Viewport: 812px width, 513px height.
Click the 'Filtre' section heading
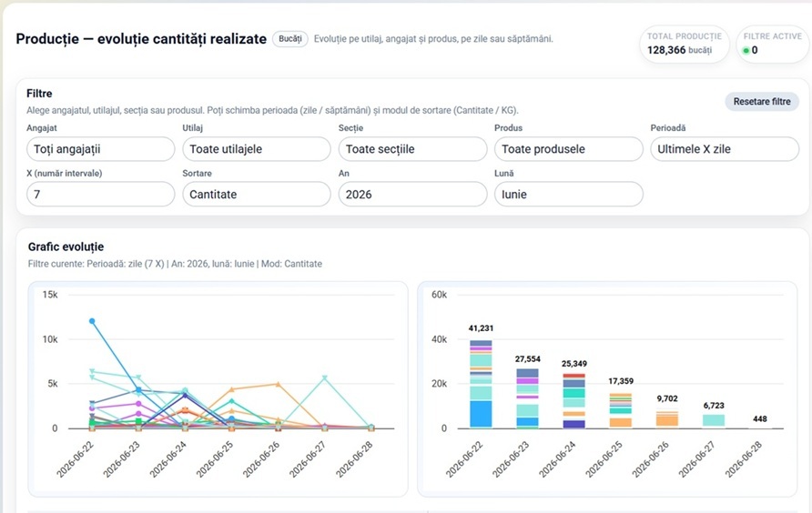pyautogui.click(x=39, y=94)
